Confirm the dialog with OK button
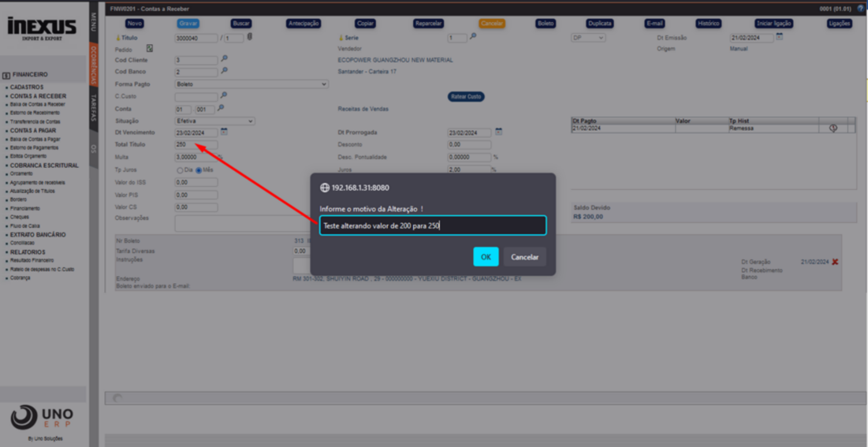Screen dimensions: 868x447 tap(486, 257)
